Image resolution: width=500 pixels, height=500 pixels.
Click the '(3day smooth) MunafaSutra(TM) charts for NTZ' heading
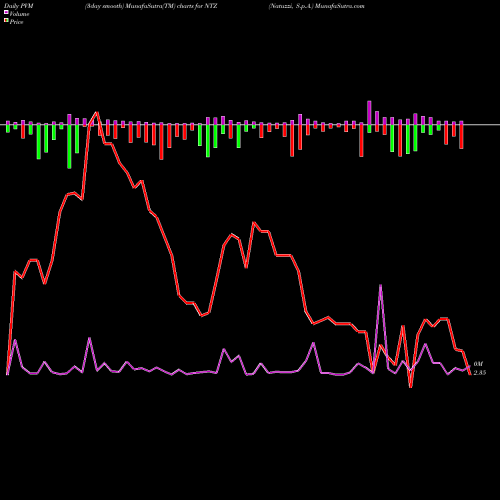coord(151,6)
